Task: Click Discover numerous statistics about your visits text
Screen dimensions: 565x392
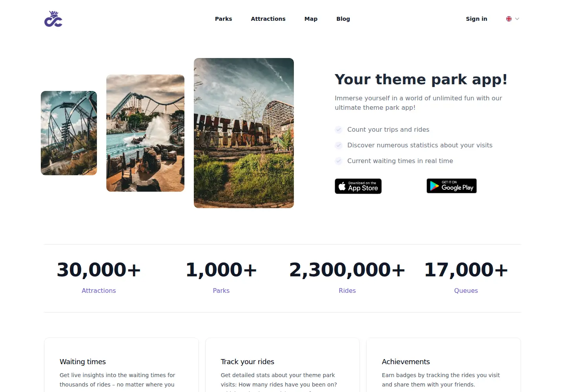Action: tap(420, 145)
